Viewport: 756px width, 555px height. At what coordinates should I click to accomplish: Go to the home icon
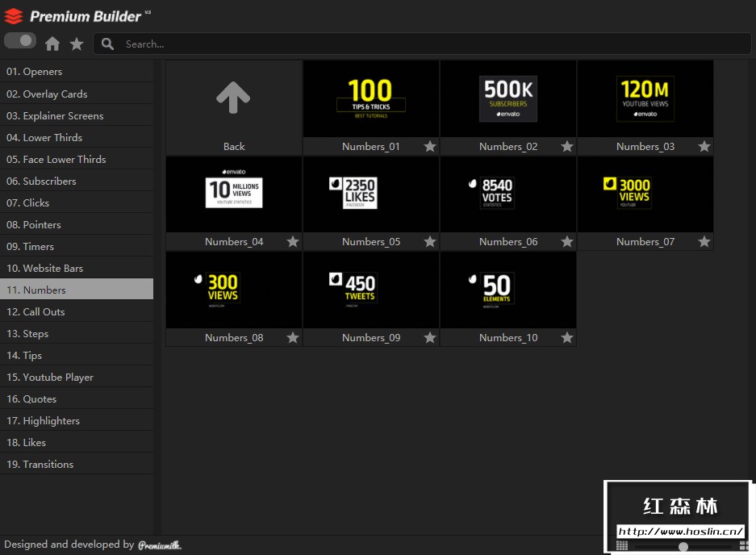point(52,44)
